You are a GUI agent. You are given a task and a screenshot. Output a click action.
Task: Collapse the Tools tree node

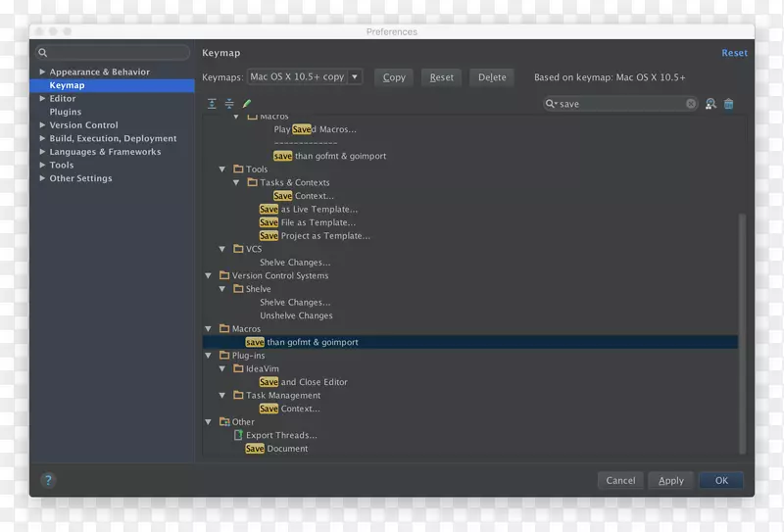coord(222,169)
